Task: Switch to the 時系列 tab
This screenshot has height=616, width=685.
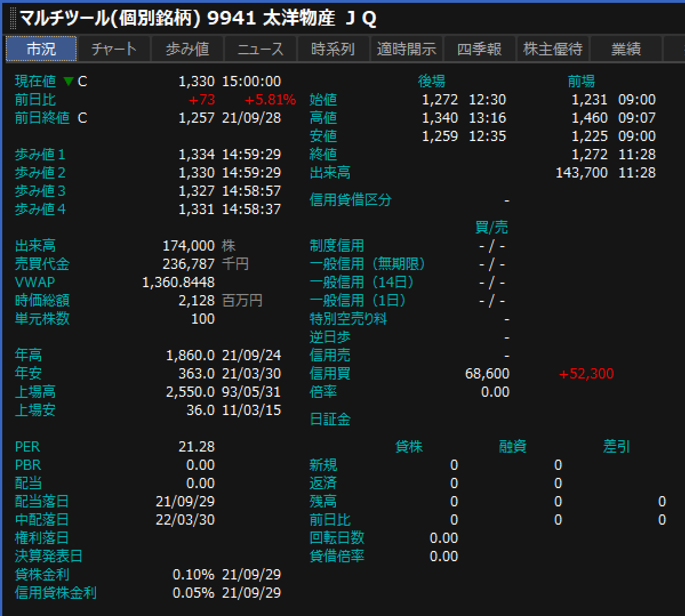Action: pyautogui.click(x=333, y=49)
